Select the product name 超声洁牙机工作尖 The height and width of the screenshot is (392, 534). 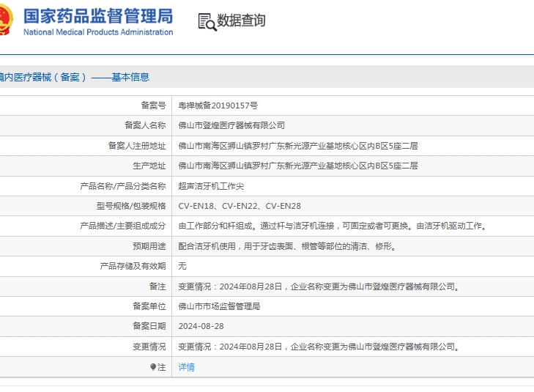211,186
